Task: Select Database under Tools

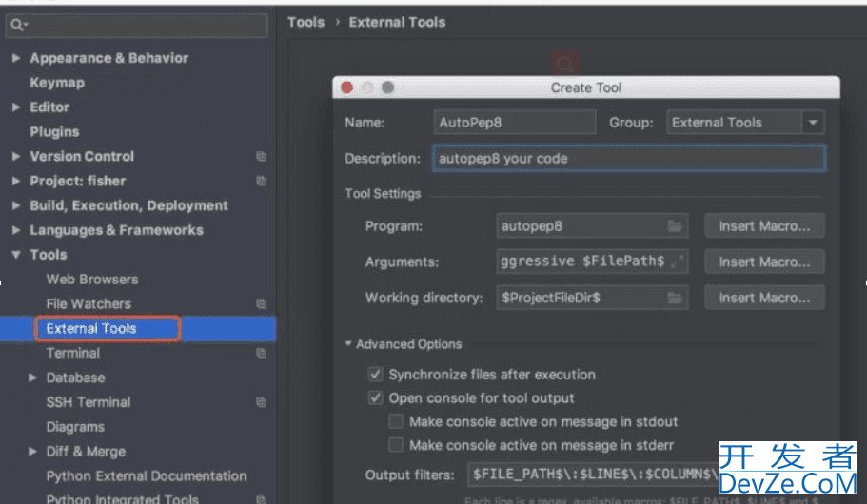Action: tap(75, 378)
